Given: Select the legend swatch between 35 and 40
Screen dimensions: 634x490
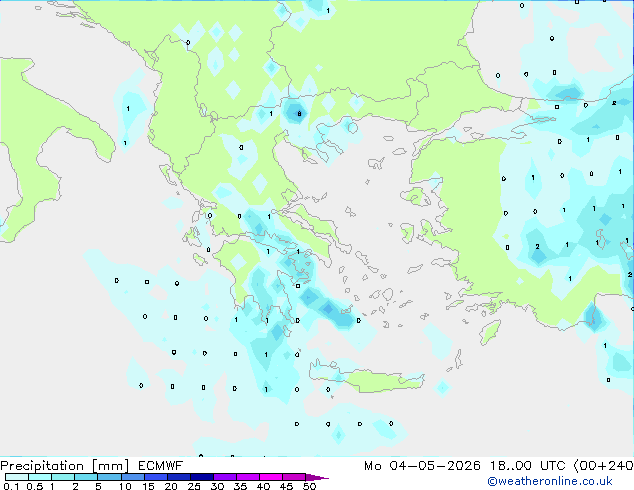Looking at the screenshot, I should tap(248, 477).
